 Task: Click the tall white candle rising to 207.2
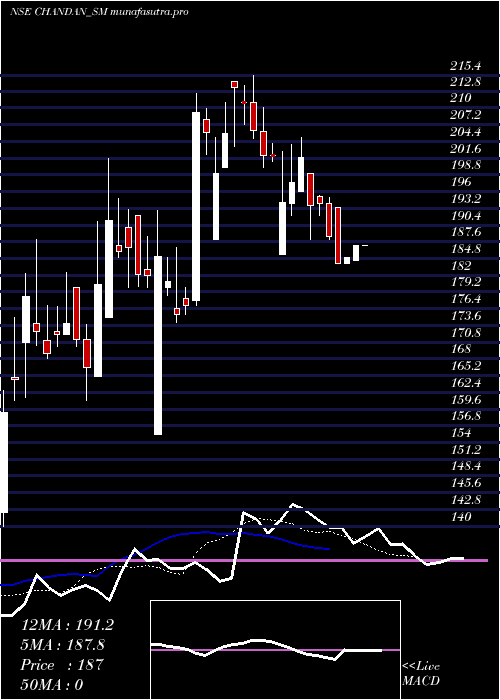click(x=196, y=207)
